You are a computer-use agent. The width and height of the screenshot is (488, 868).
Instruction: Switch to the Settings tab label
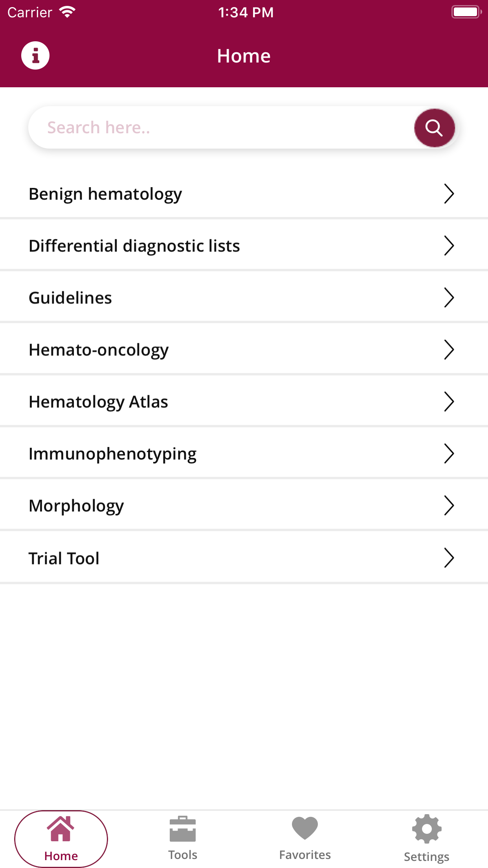[x=427, y=857]
